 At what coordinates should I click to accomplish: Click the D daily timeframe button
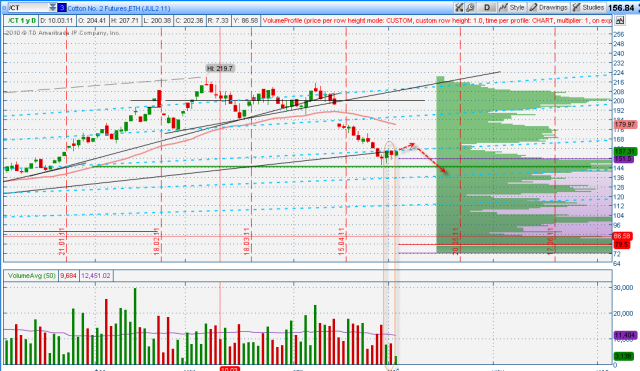point(487,7)
